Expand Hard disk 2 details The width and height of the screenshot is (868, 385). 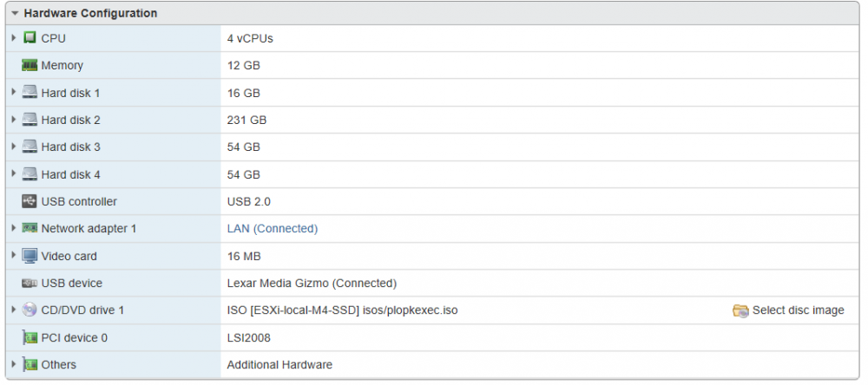pyautogui.click(x=14, y=120)
